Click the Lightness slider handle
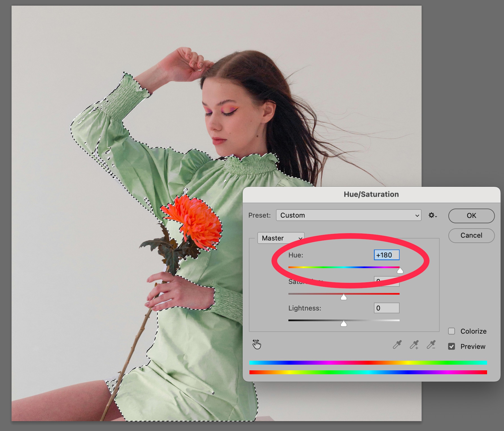Screen dimensions: 504x431 (x=343, y=324)
